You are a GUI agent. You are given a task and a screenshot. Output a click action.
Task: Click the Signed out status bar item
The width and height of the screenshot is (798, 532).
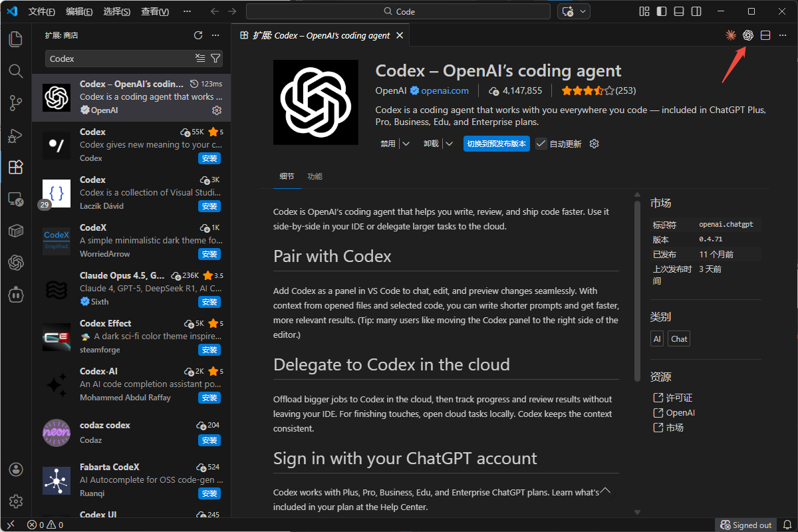coord(746,525)
